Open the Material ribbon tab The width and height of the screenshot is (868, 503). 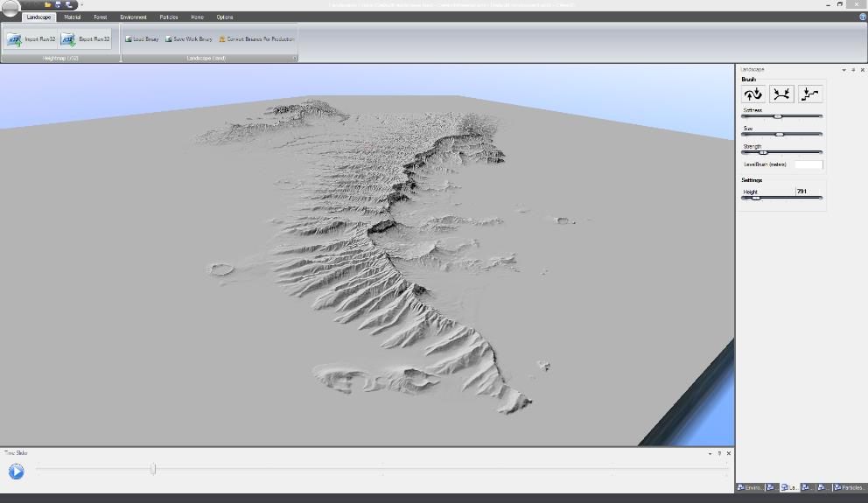72,17
